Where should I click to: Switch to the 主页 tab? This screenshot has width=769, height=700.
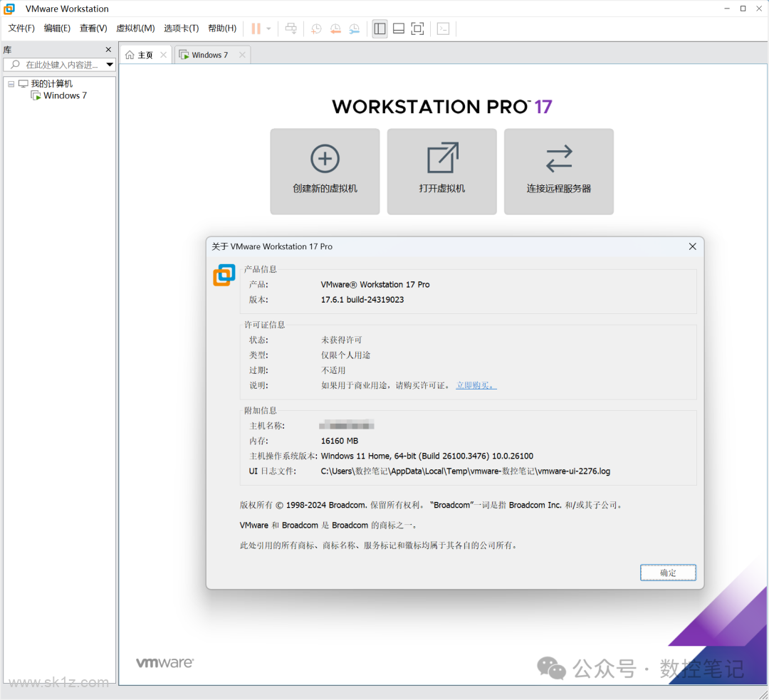(146, 55)
